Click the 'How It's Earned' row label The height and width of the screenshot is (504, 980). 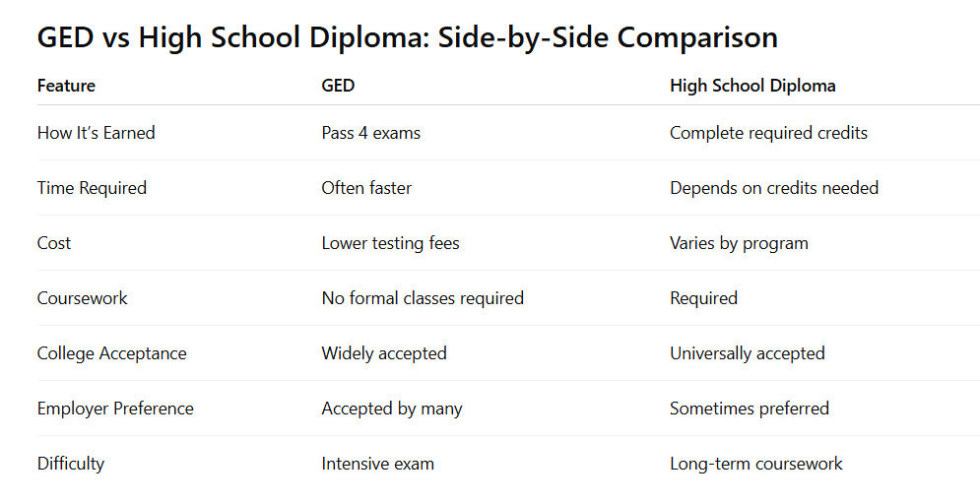point(96,133)
